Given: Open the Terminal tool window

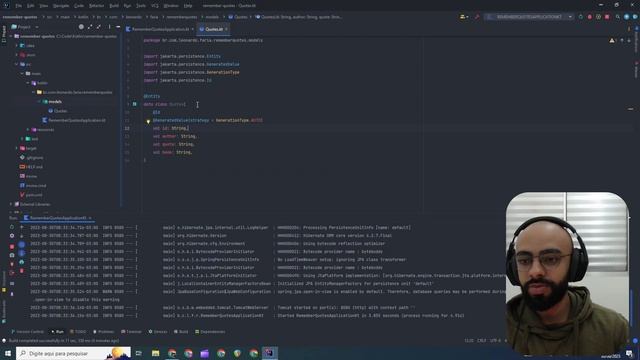Looking at the screenshot, I should point(131,332).
